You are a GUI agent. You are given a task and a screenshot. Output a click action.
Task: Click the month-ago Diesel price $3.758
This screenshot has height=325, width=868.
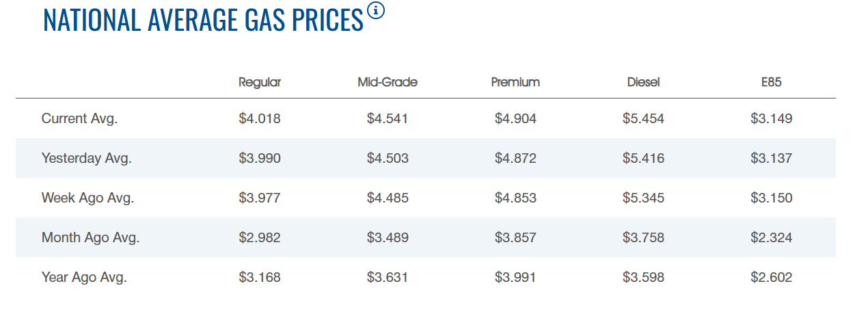(643, 237)
